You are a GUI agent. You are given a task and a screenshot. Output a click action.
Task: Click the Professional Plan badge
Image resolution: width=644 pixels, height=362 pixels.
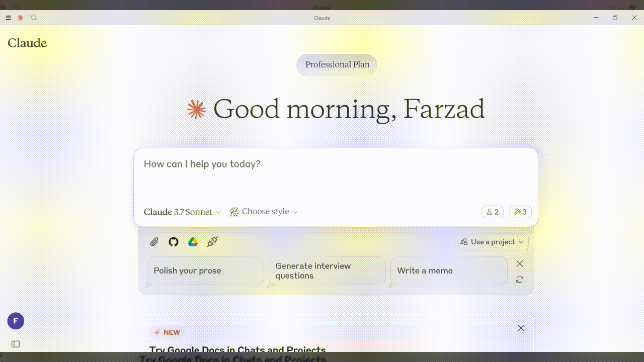337,64
